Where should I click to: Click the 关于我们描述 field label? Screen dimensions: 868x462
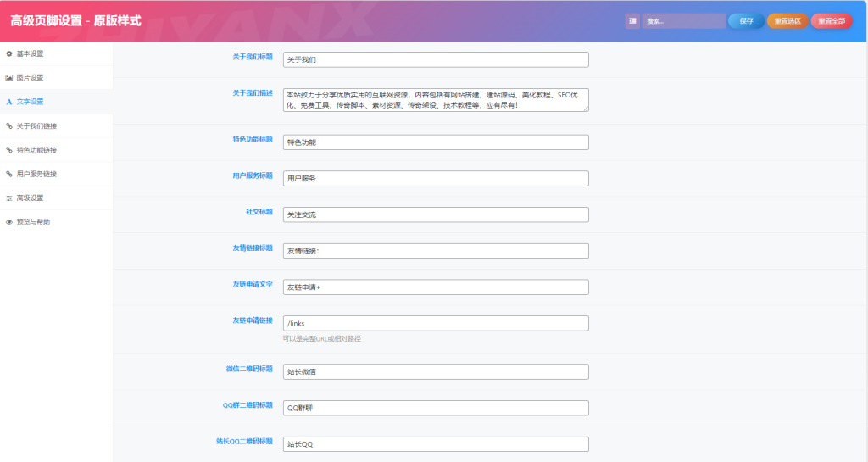[x=253, y=93]
